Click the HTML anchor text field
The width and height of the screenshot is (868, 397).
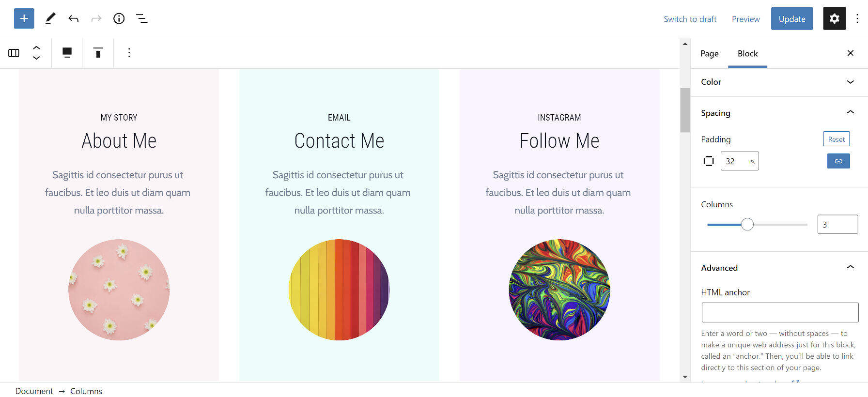pos(779,312)
